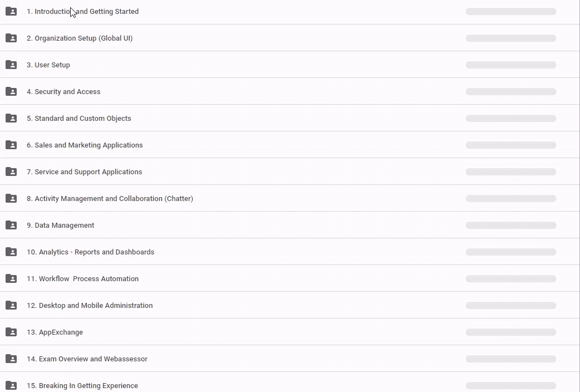Click the AppExchange shared folder icon
This screenshot has height=392, width=580.
11,332
